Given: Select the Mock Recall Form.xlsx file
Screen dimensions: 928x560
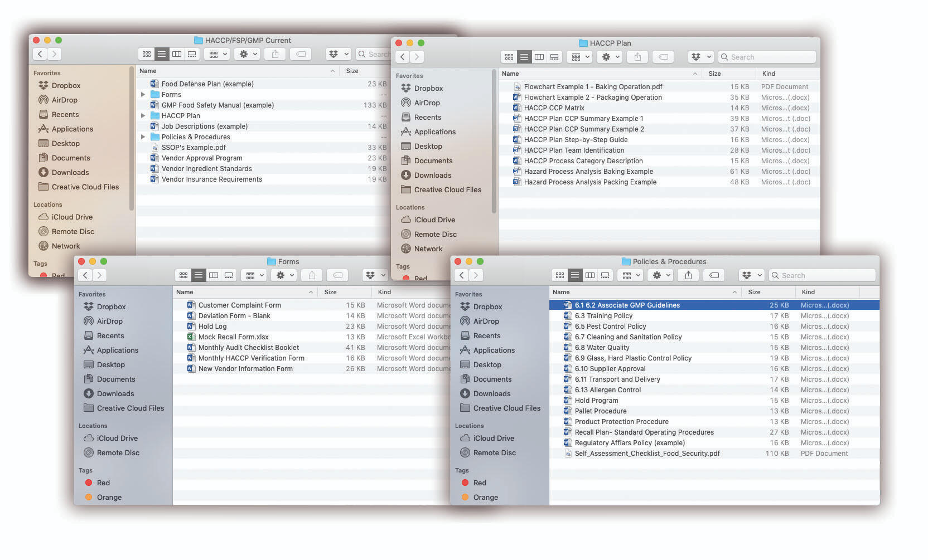Looking at the screenshot, I should 233,337.
